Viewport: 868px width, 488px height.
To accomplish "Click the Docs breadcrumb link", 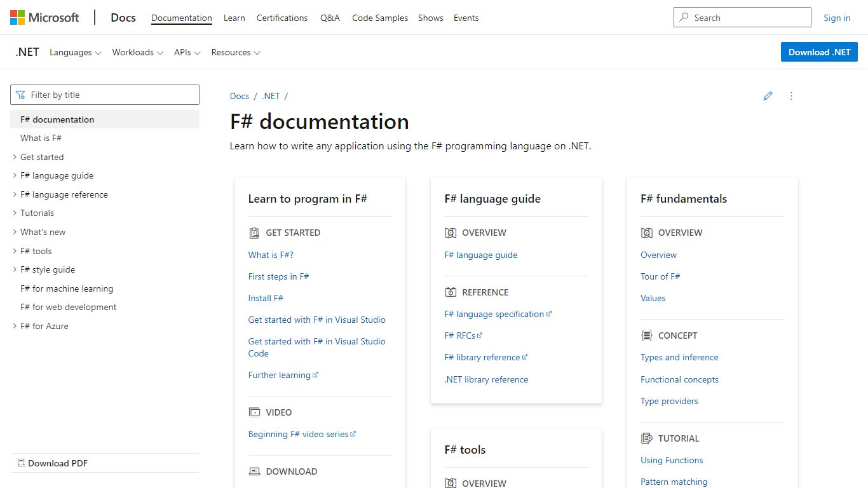I will click(x=240, y=96).
